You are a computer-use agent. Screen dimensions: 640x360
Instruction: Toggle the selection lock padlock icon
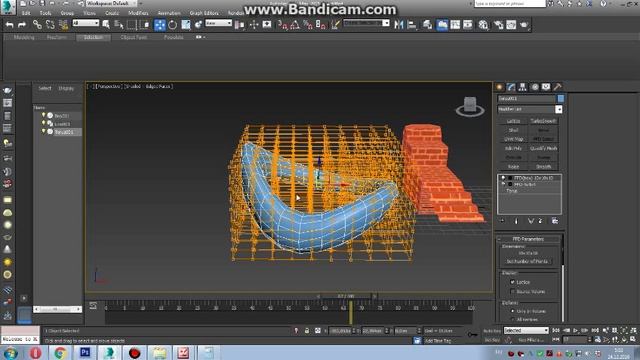(307, 331)
